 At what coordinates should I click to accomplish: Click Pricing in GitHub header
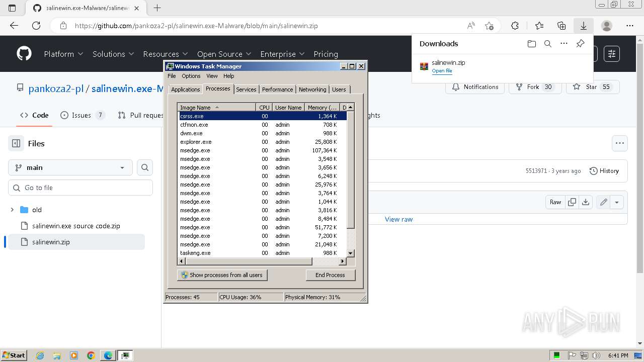(x=326, y=54)
